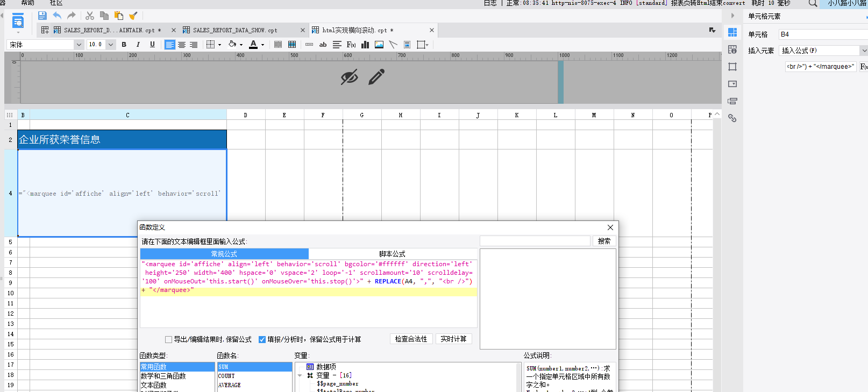
Task: Uncheck 填报/分析时,保留公式用于计算 checkbox
Action: click(262, 339)
